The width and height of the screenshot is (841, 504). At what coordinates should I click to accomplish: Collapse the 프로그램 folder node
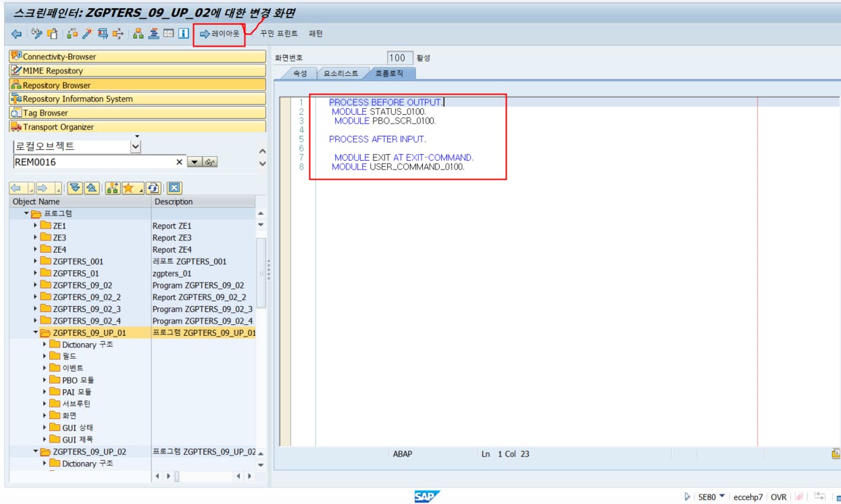coord(26,213)
